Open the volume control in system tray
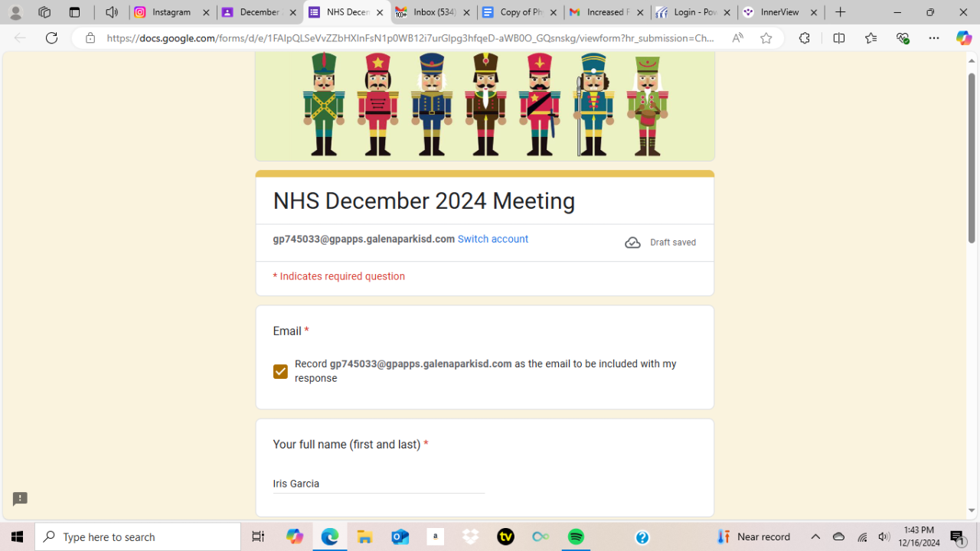This screenshot has height=551, width=980. pos(884,537)
